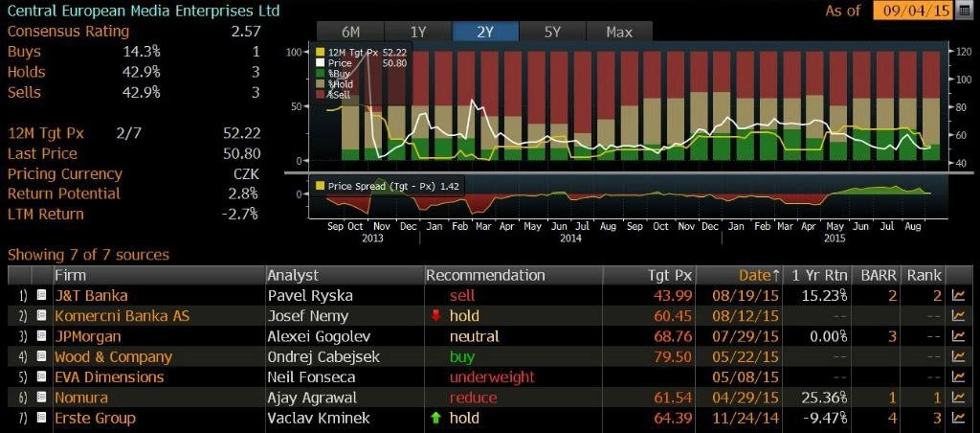Click the red %Sell legend swatch

tap(322, 95)
